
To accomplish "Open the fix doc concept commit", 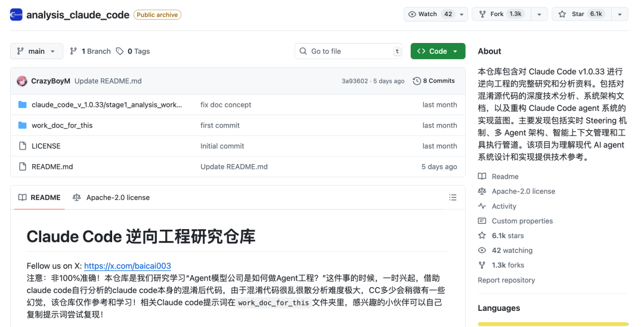I will (x=225, y=105).
